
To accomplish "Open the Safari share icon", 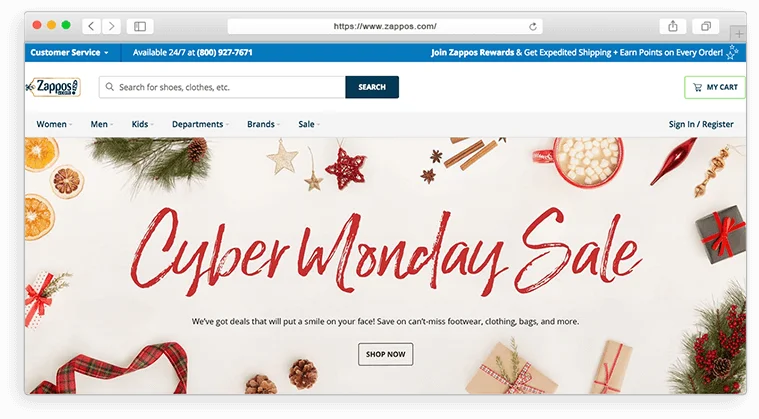I will (673, 26).
